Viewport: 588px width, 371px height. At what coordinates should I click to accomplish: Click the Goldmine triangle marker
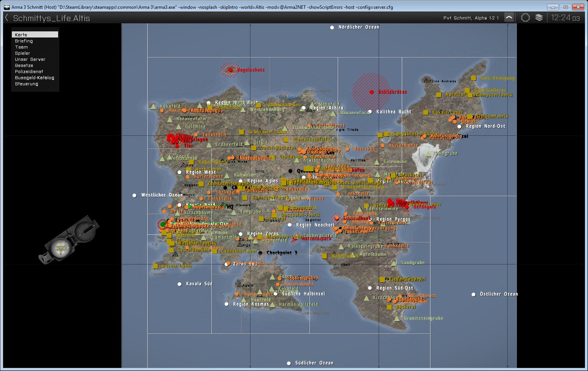[x=178, y=127]
